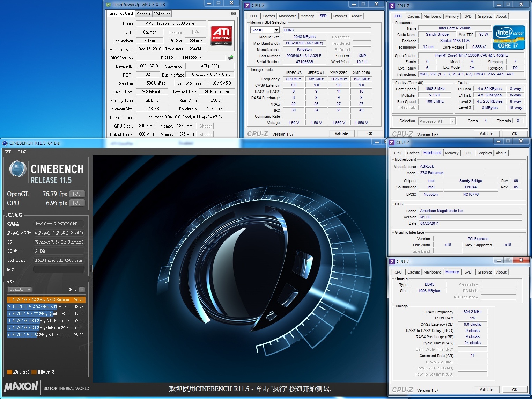Run the CPU test with 执行 button
This screenshot has height=399, width=532.
(x=77, y=203)
